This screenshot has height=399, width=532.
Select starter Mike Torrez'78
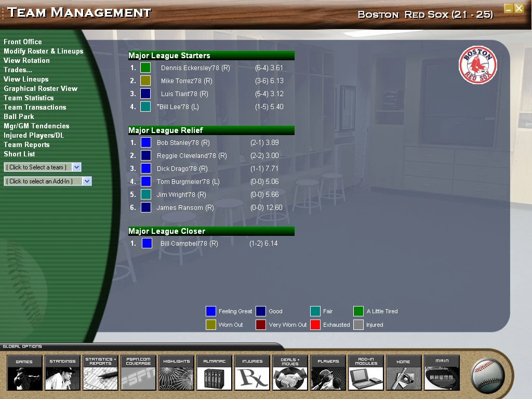click(187, 81)
